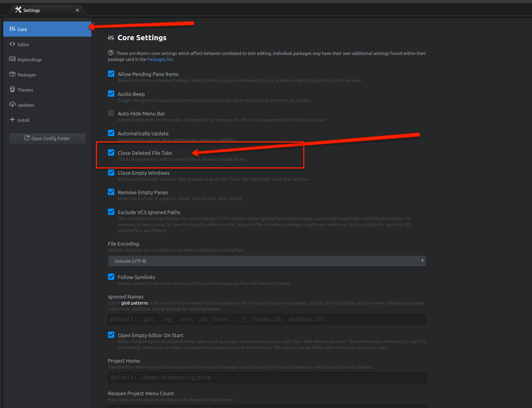
Task: Open the Core settings section
Action: pyautogui.click(x=47, y=29)
